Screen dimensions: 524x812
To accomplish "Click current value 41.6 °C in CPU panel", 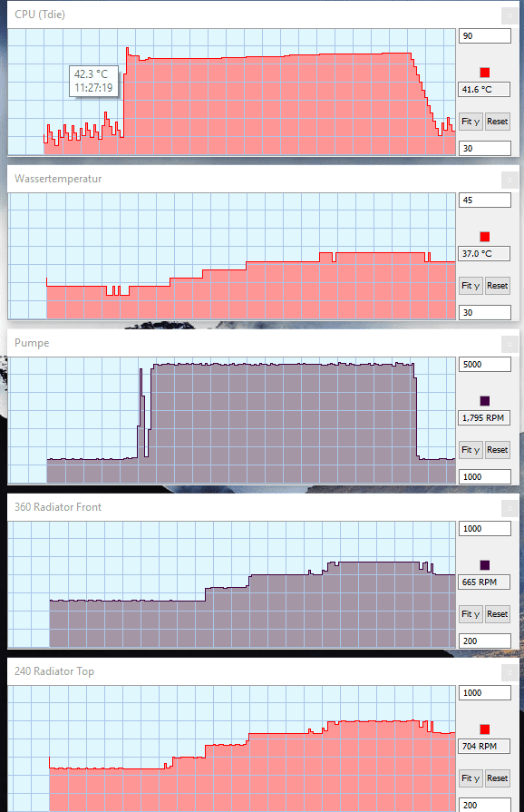I will pos(484,90).
